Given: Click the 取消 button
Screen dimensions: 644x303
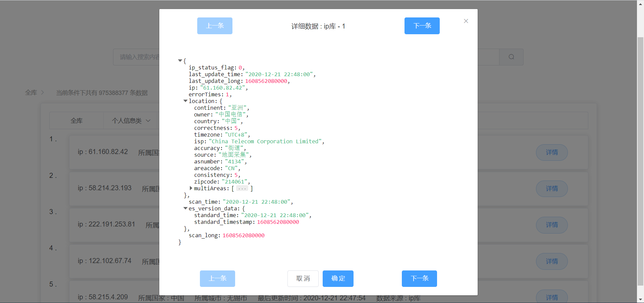Looking at the screenshot, I should 303,279.
